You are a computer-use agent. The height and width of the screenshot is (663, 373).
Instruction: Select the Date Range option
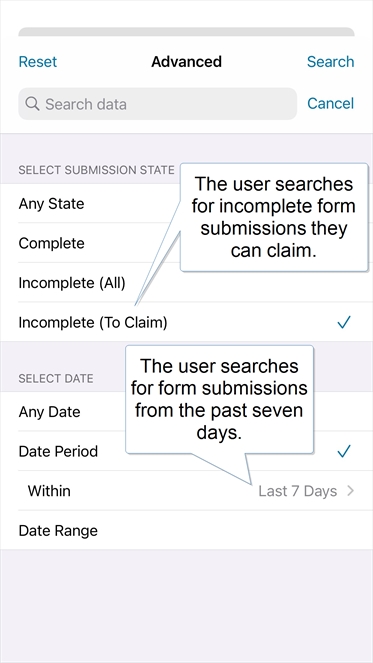pos(186,530)
